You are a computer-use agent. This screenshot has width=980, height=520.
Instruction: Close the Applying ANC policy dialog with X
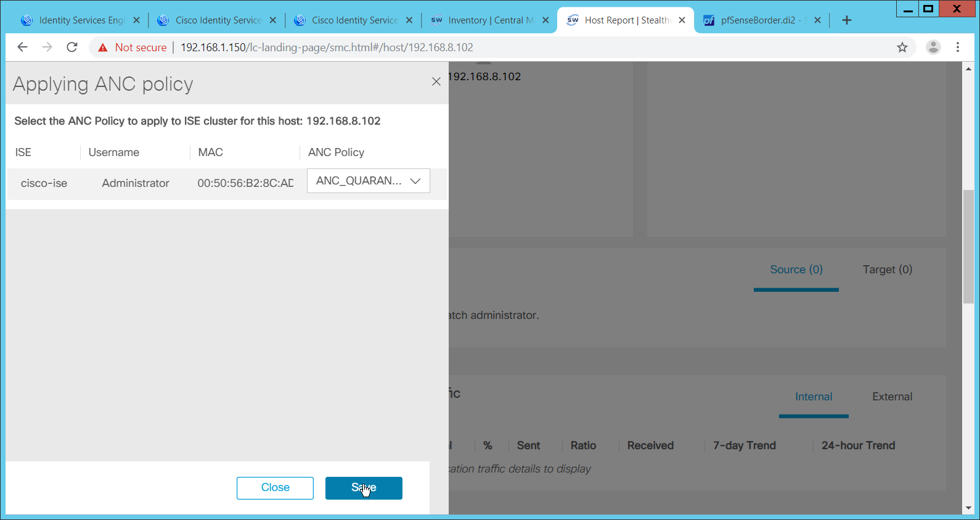(x=436, y=81)
